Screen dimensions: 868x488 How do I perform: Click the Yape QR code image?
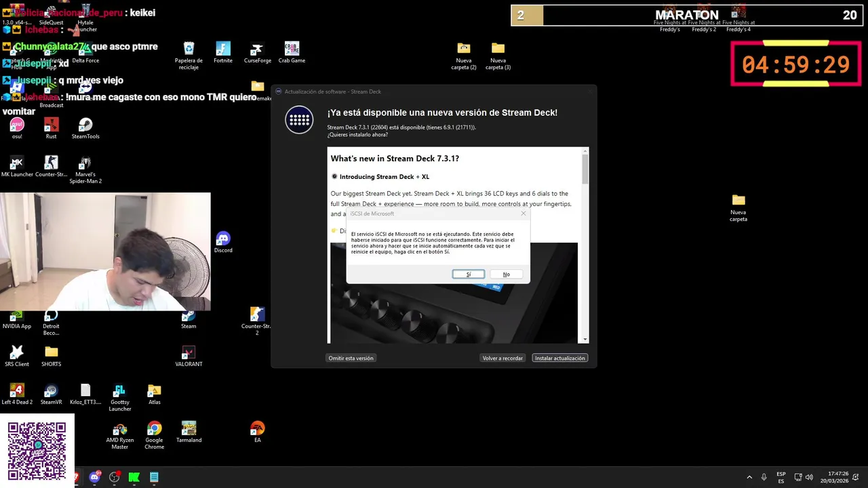tap(37, 451)
